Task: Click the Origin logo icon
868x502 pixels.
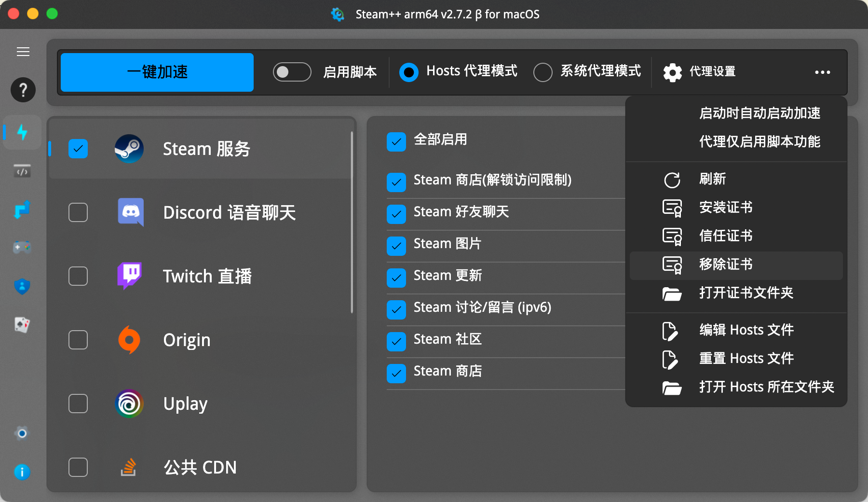Action: [129, 339]
